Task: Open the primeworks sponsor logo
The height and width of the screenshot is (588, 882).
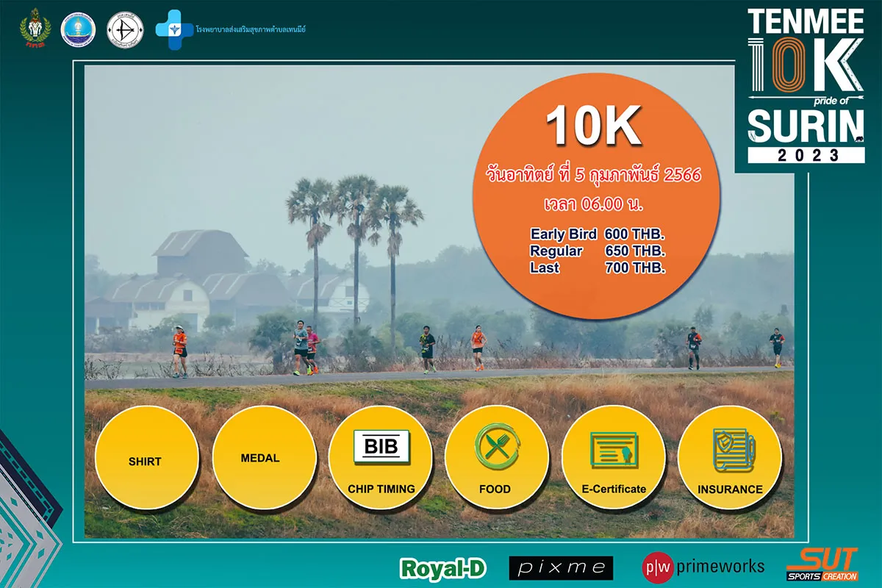Action: (x=703, y=567)
